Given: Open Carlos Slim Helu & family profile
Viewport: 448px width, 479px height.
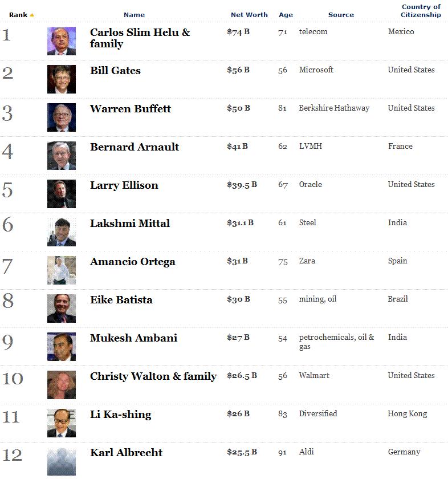Looking at the screenshot, I should (140, 38).
